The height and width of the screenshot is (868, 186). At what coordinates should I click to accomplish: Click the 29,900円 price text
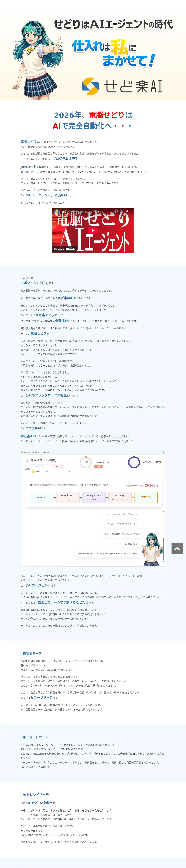[151, 486]
